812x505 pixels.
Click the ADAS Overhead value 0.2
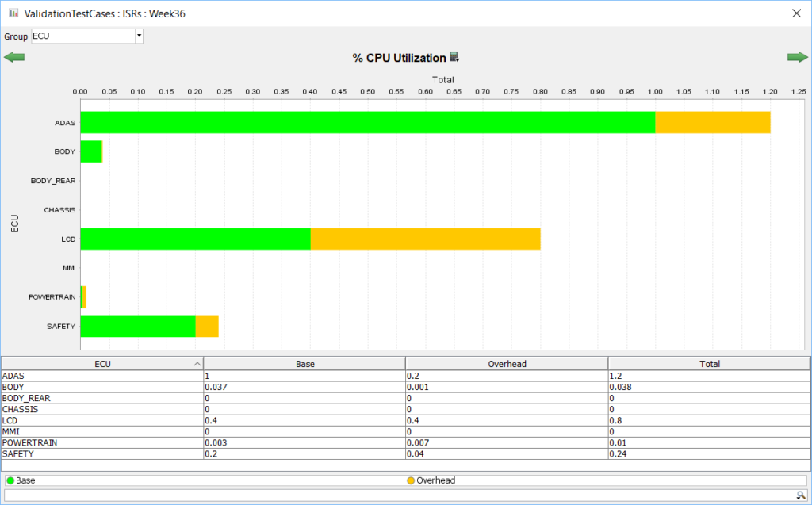click(412, 376)
